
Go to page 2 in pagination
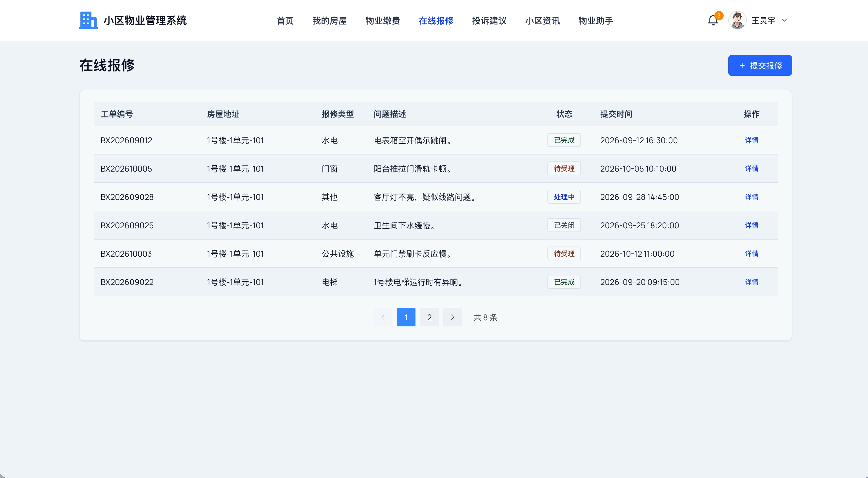(429, 317)
